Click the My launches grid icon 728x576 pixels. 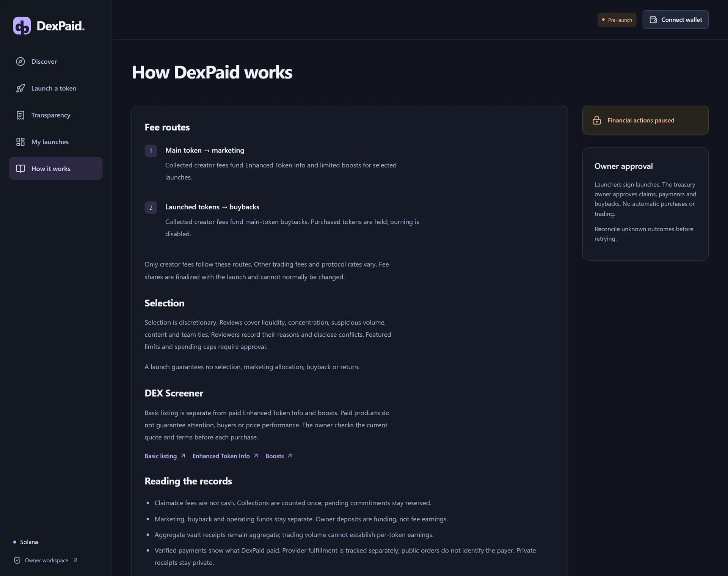[20, 142]
